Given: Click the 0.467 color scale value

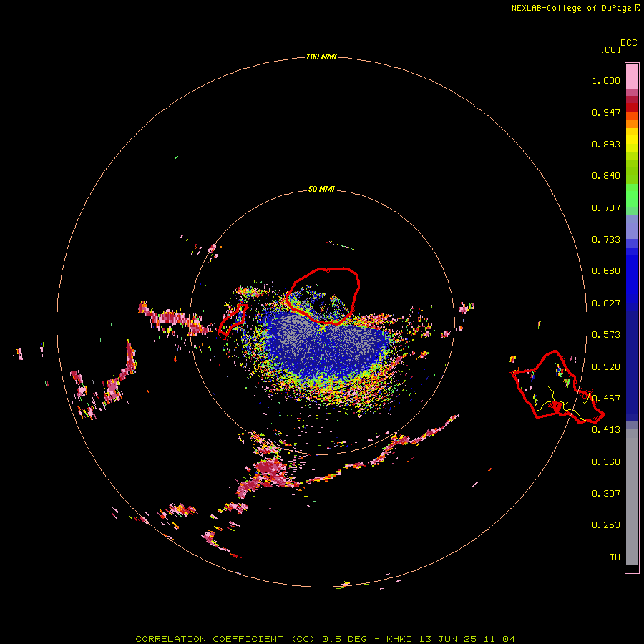Looking at the screenshot, I should point(606,399).
